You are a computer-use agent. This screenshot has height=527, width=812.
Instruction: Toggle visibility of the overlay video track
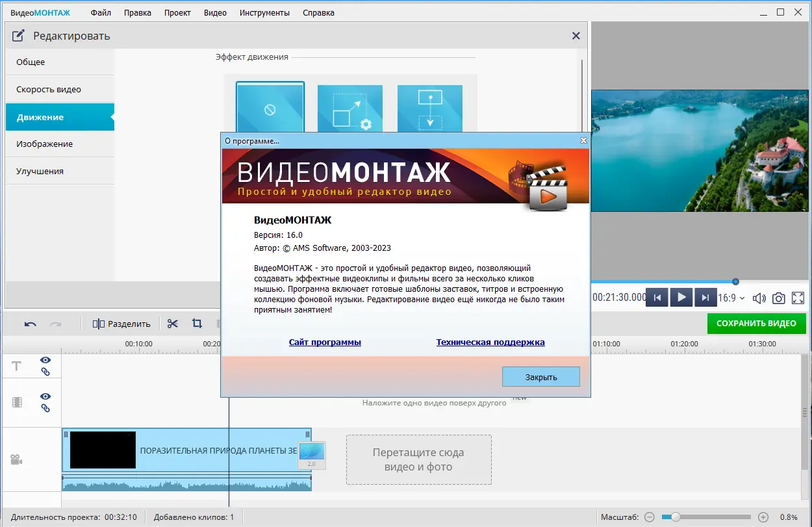pyautogui.click(x=45, y=396)
